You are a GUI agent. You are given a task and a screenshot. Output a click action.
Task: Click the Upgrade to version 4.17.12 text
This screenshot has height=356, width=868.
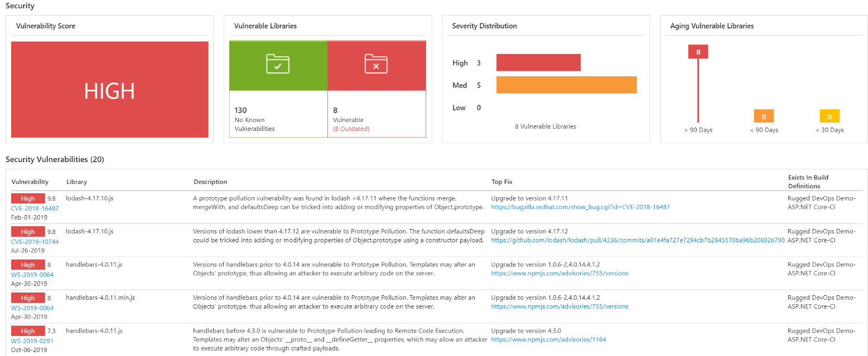click(x=529, y=231)
